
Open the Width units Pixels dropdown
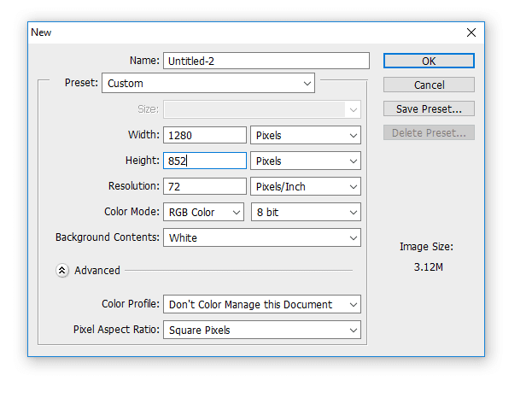pos(306,136)
